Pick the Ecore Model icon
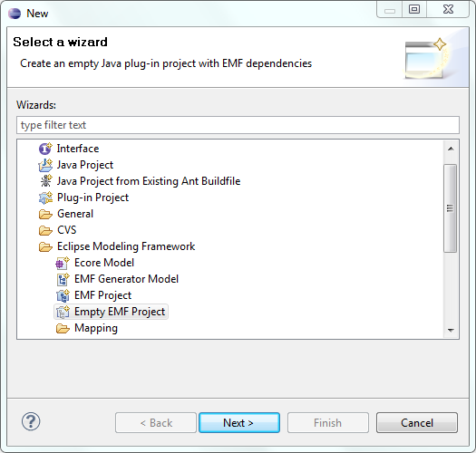 click(63, 263)
